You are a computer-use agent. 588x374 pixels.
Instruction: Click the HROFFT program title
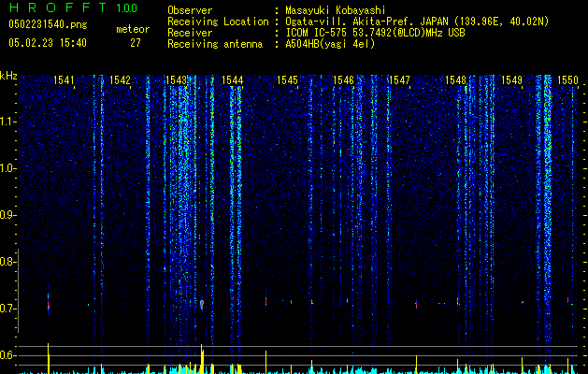[x=58, y=7]
